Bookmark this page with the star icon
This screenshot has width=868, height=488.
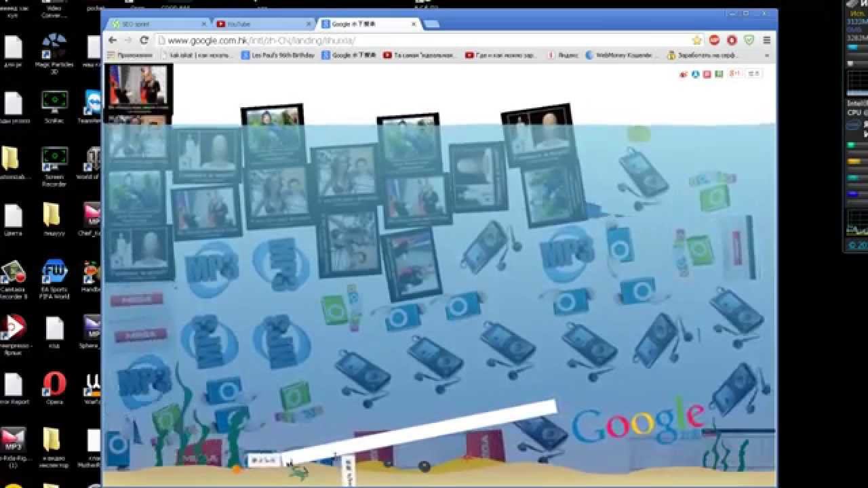(696, 41)
